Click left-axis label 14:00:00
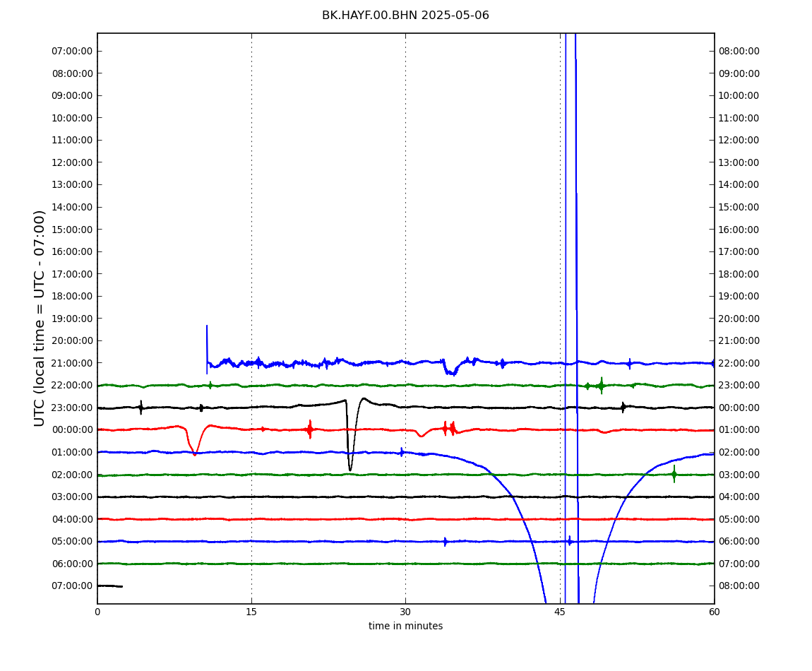The width and height of the screenshot is (812, 671). [73, 207]
